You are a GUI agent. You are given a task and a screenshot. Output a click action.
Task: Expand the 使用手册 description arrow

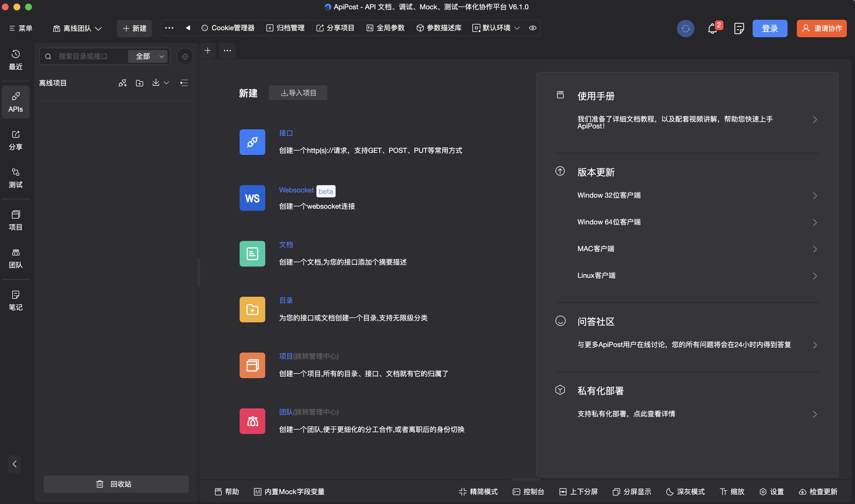pyautogui.click(x=815, y=119)
